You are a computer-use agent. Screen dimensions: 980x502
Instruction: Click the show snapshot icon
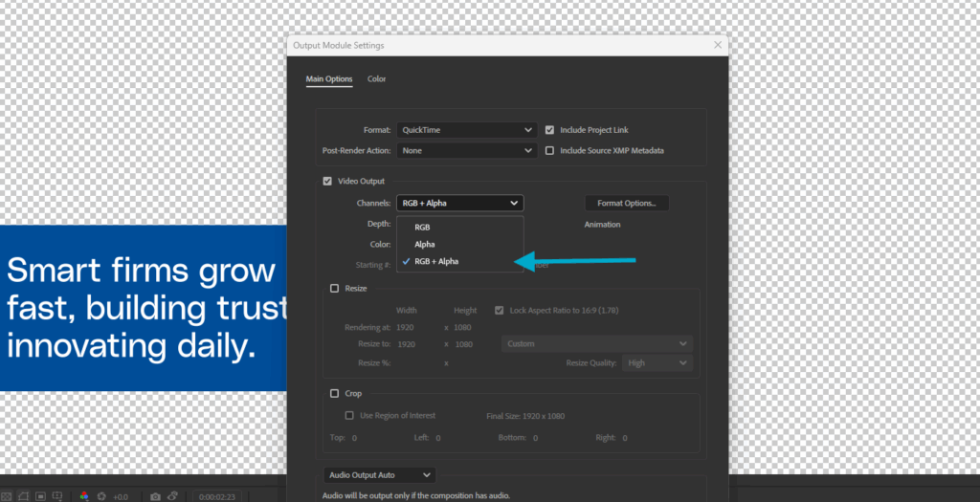click(x=172, y=496)
